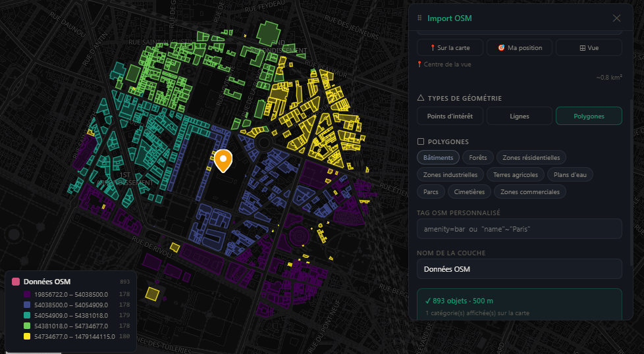644x354 pixels.
Task: Use the Ma position button
Action: click(x=520, y=47)
